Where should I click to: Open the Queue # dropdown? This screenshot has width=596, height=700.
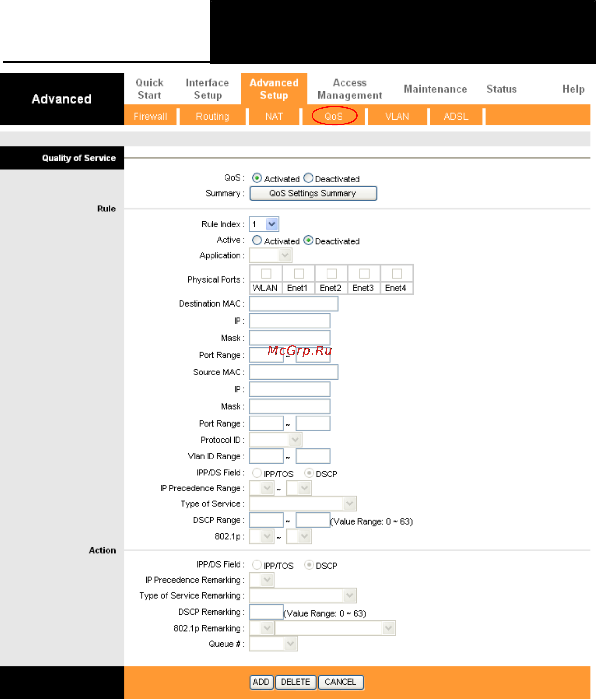point(273,644)
